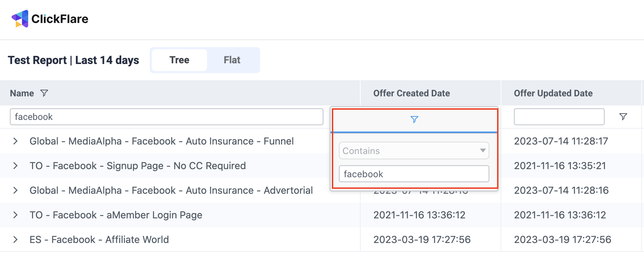Select row Global - MediaAlpha - Facebook - Auto Insurance - Advertorial
The height and width of the screenshot is (256, 644).
click(x=171, y=190)
